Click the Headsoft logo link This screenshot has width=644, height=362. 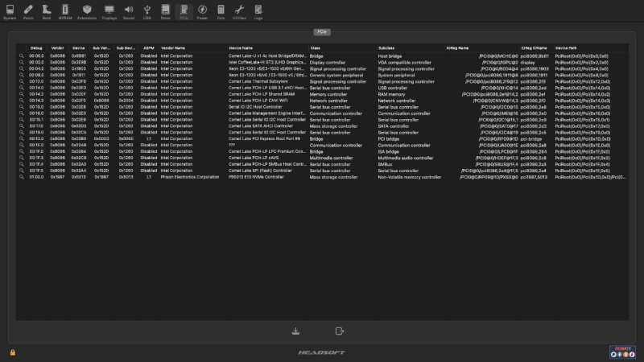(321, 352)
